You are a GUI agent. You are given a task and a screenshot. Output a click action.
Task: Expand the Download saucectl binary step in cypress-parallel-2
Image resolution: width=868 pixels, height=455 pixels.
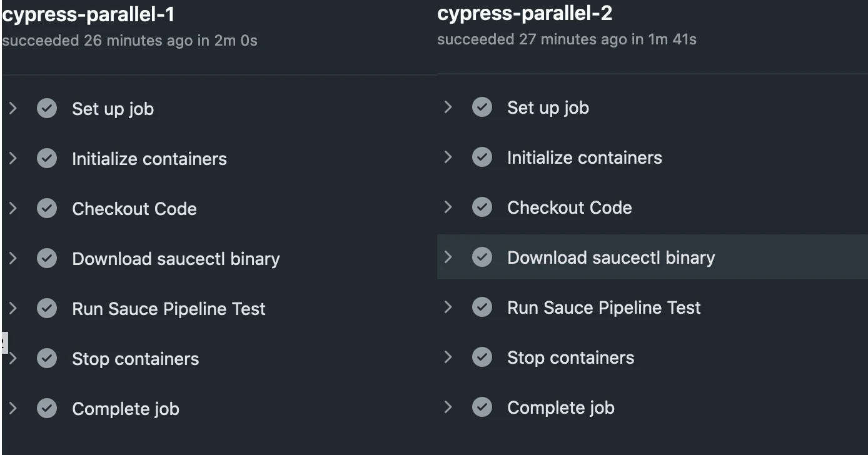coord(448,257)
